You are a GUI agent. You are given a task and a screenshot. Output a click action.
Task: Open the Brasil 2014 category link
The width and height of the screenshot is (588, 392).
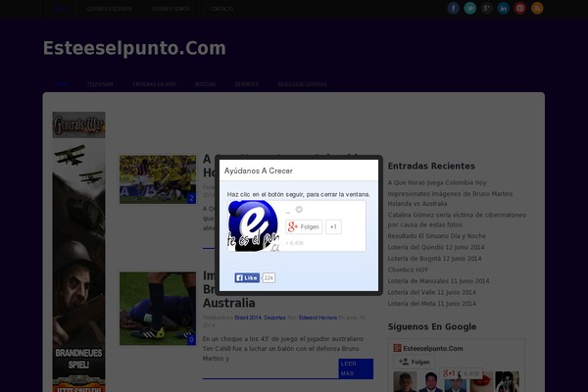coord(248,318)
